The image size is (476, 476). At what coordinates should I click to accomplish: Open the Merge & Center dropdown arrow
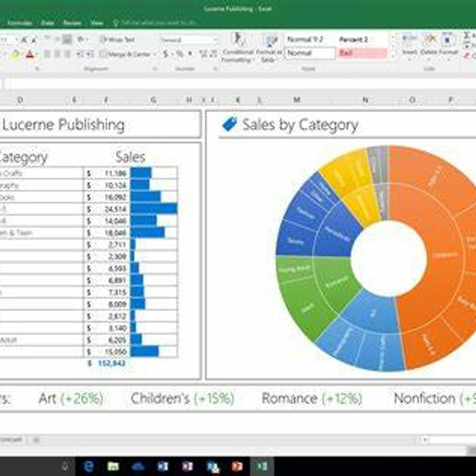click(155, 55)
